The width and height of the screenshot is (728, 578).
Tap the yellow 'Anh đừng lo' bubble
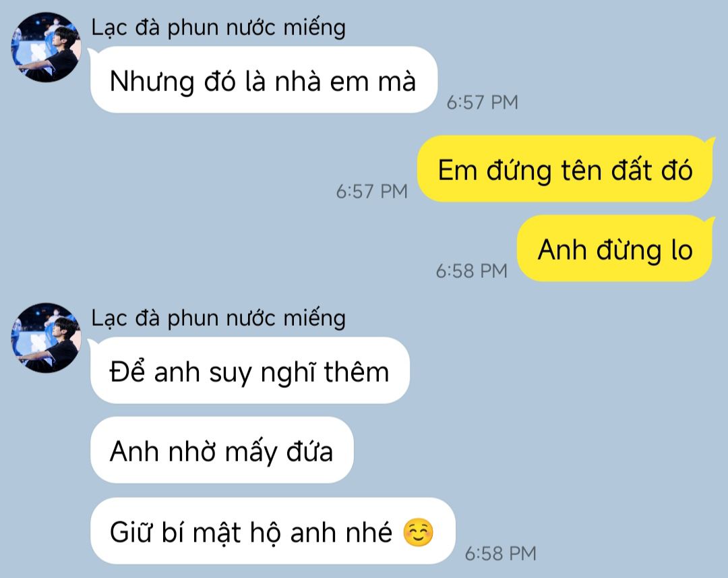pos(615,248)
